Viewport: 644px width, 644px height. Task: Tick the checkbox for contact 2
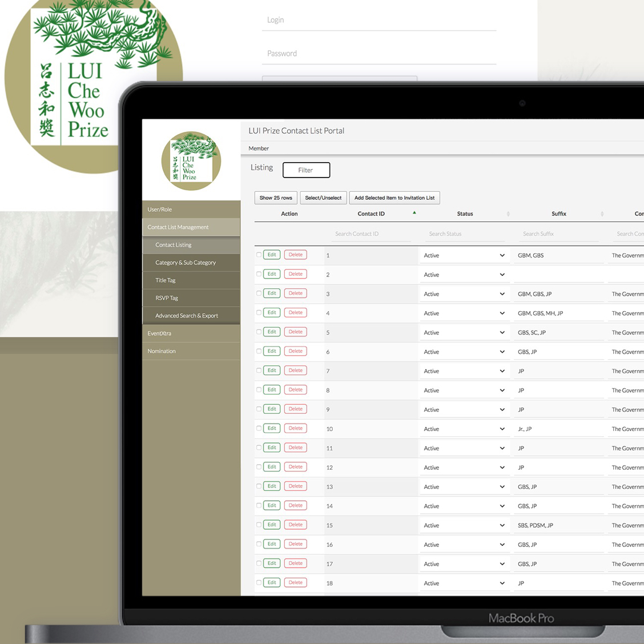tap(259, 274)
